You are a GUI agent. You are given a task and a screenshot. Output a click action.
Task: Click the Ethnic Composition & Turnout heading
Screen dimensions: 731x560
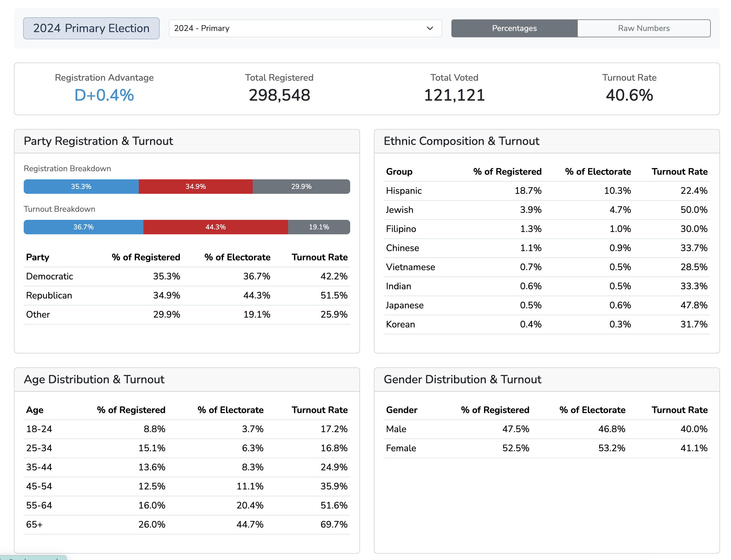pyautogui.click(x=462, y=141)
